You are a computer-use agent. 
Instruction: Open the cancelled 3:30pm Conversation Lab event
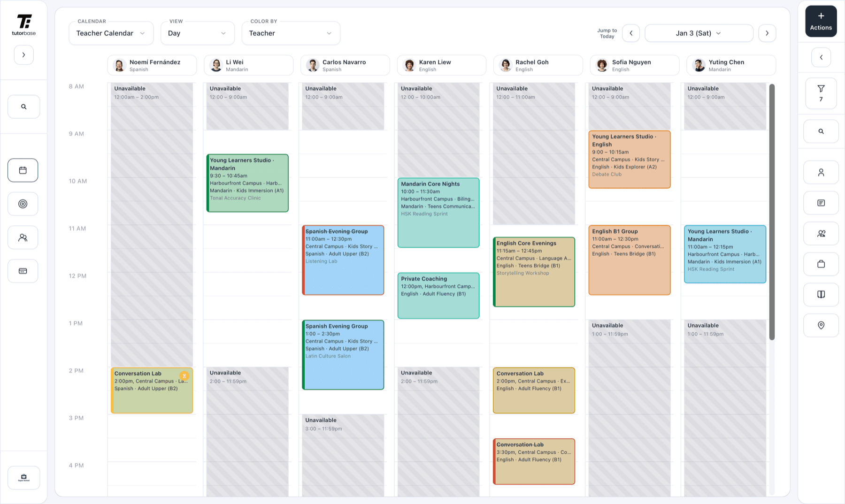tap(534, 461)
